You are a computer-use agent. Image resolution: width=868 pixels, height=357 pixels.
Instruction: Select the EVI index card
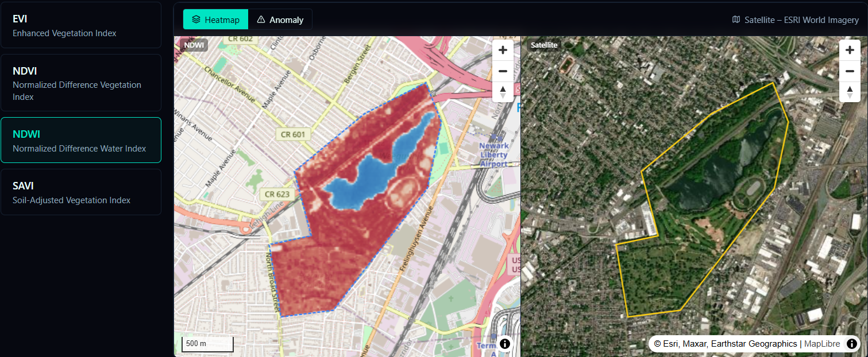(81, 25)
